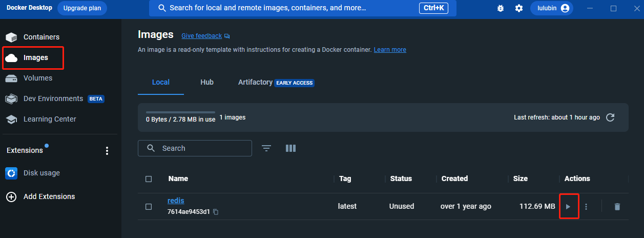Image resolution: width=644 pixels, height=238 pixels.
Task: Open the Learn more link
Action: coord(390,50)
